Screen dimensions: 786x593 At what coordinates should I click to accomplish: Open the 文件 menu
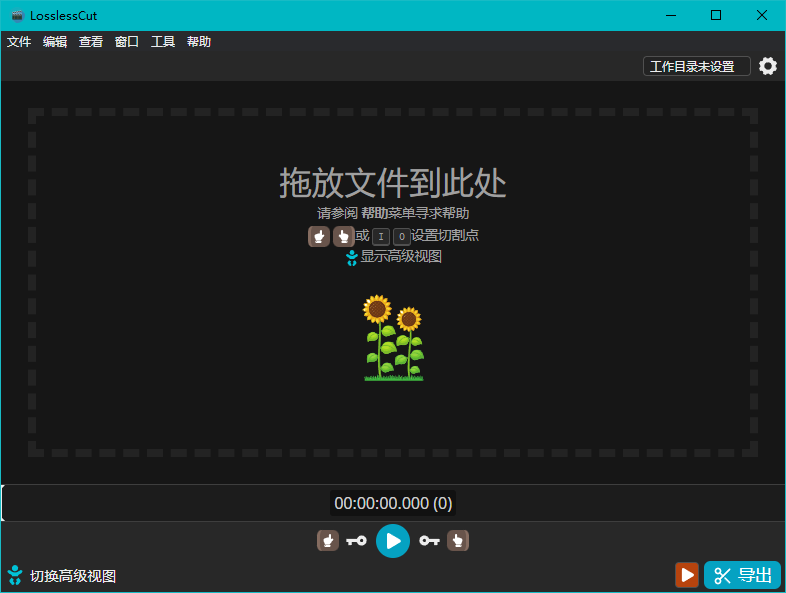tap(19, 42)
